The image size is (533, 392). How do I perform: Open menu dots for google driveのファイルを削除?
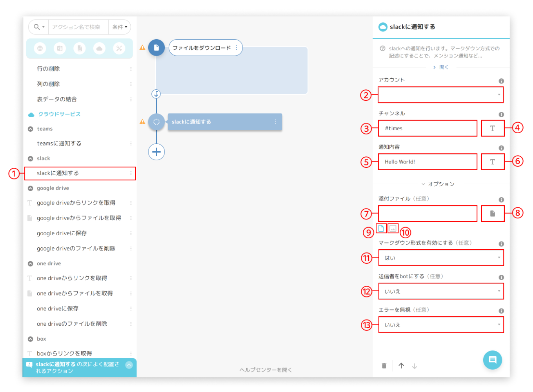click(x=131, y=249)
